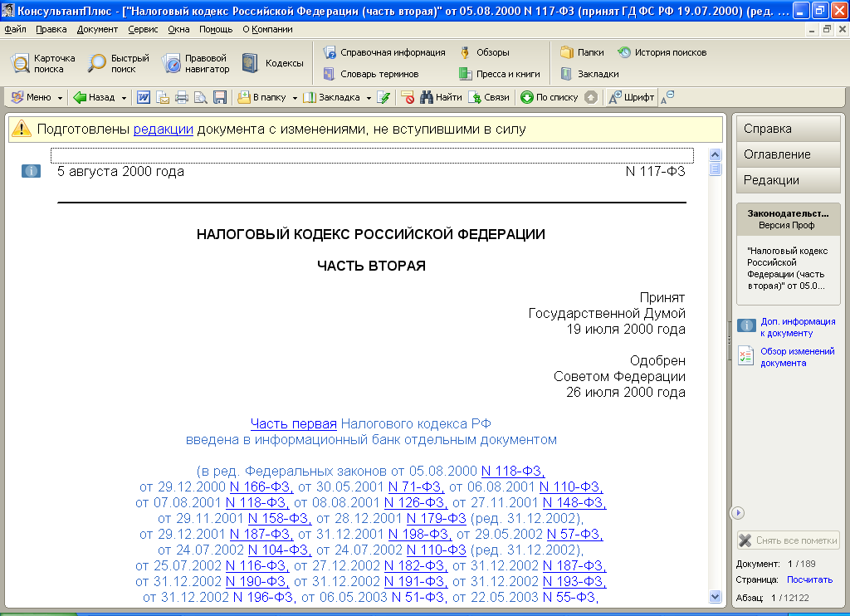Open Сервис menu
The width and height of the screenshot is (850, 616).
point(143,29)
